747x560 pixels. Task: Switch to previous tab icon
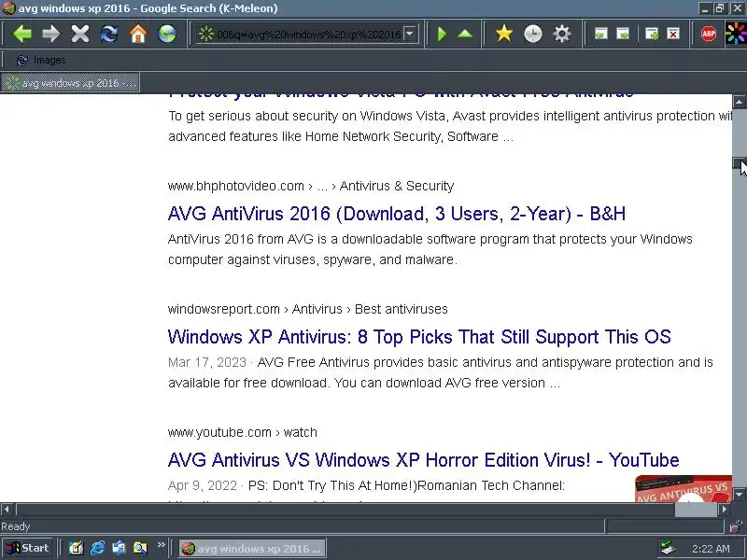(x=600, y=34)
